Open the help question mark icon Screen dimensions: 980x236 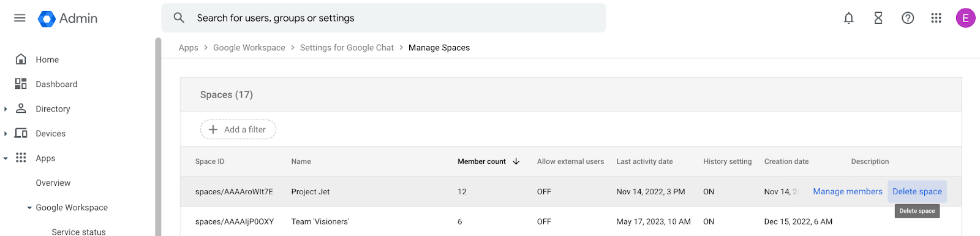[x=908, y=18]
